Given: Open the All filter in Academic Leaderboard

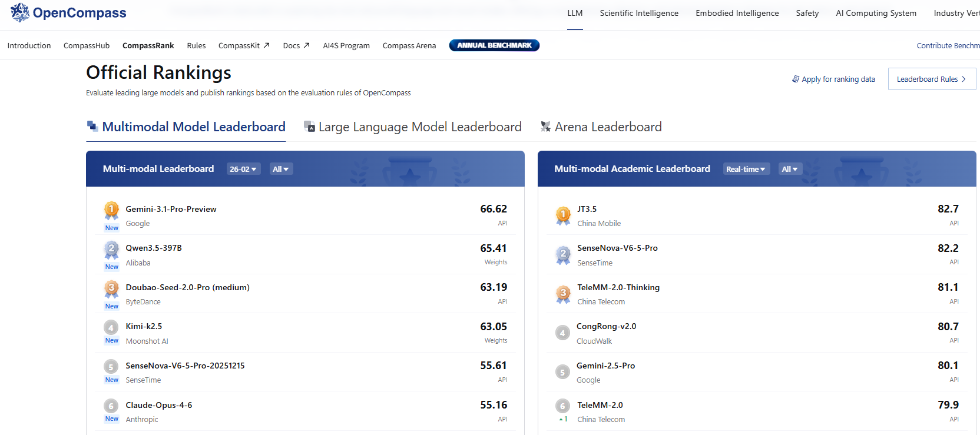Looking at the screenshot, I should pyautogui.click(x=790, y=169).
